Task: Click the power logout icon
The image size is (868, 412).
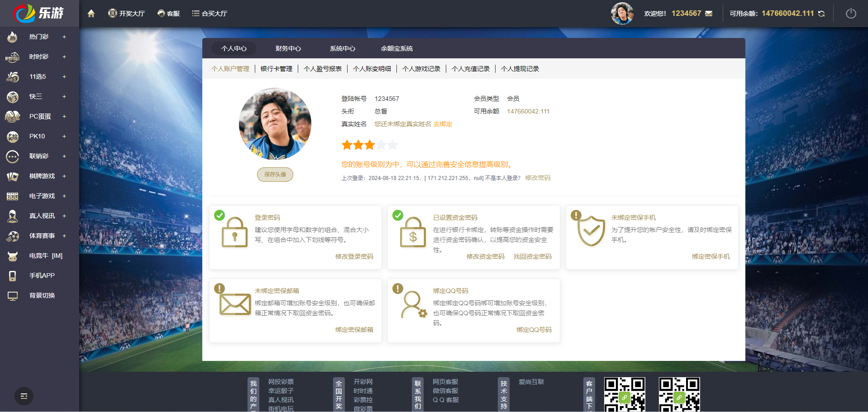Action: point(851,14)
